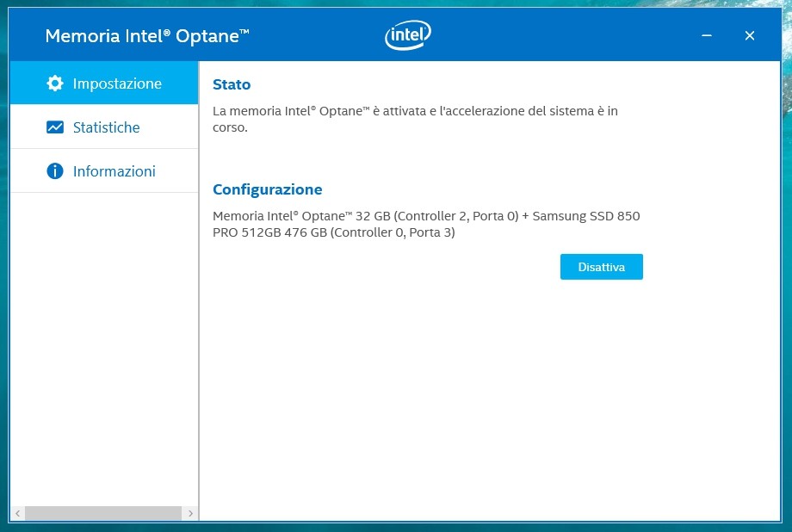
Task: Minimize the Intel Optane window
Action: pos(707,35)
